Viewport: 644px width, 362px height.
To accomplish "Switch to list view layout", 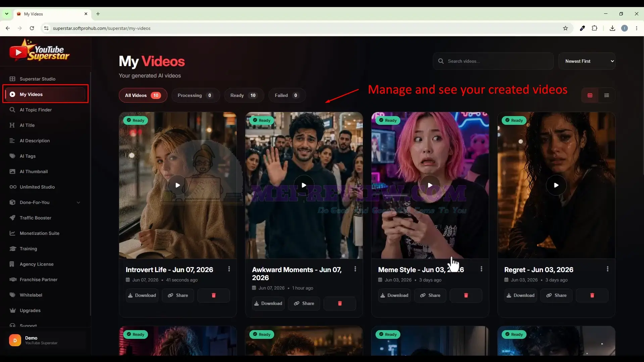I will point(606,95).
